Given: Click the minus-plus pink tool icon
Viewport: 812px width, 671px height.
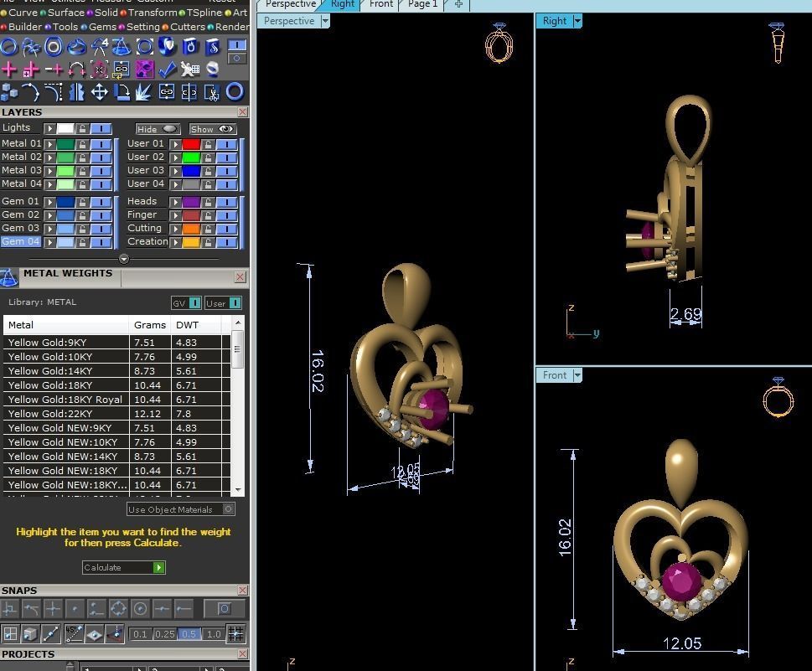Looking at the screenshot, I should (54, 69).
